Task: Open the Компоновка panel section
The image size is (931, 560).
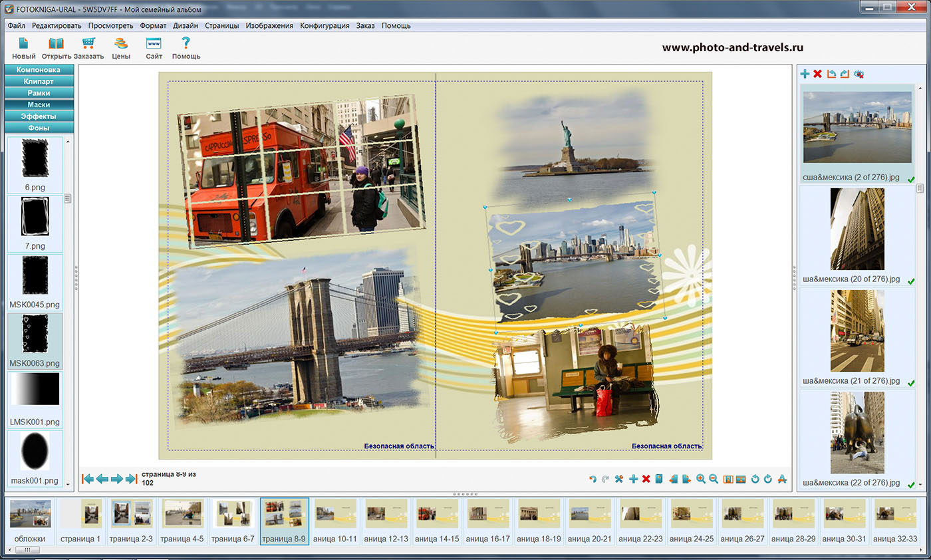Action: pos(39,70)
